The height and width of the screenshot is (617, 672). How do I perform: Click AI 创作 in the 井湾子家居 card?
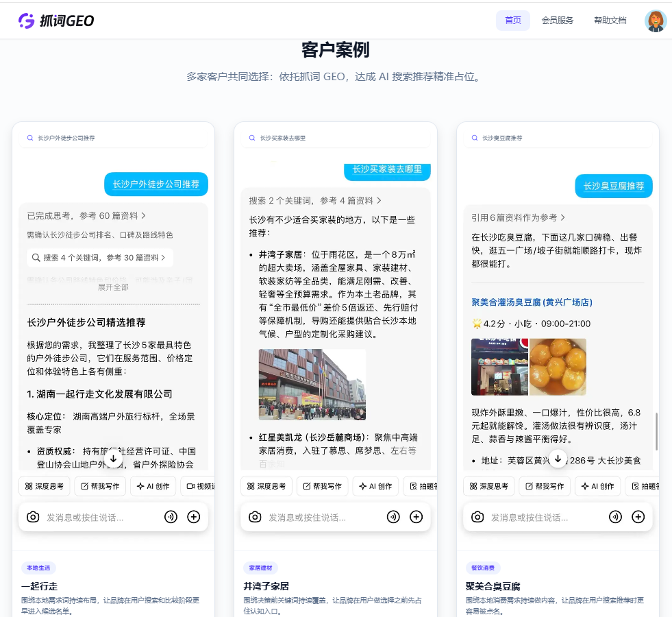(x=375, y=486)
